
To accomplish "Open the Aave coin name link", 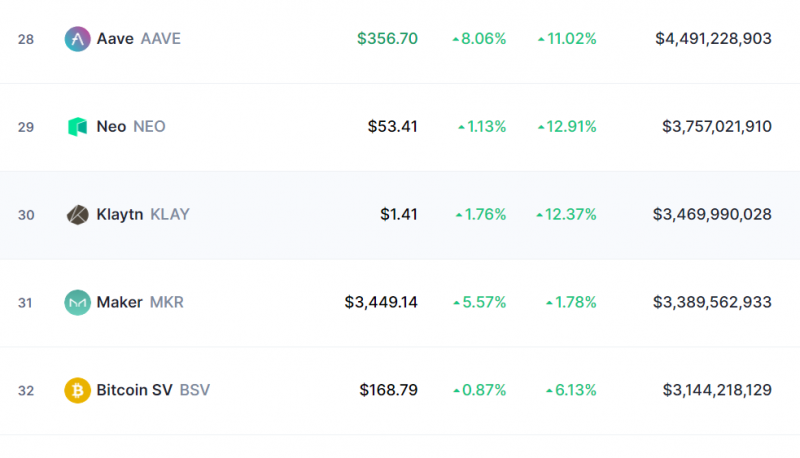I will click(x=115, y=39).
